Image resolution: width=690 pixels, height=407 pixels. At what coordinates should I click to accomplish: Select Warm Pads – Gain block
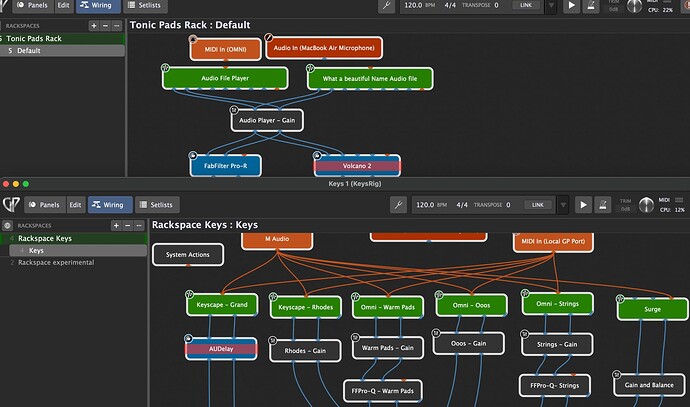(388, 348)
